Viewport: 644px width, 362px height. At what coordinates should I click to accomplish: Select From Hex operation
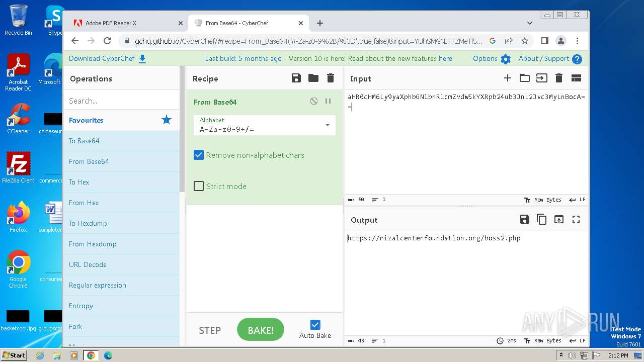pyautogui.click(x=121, y=203)
